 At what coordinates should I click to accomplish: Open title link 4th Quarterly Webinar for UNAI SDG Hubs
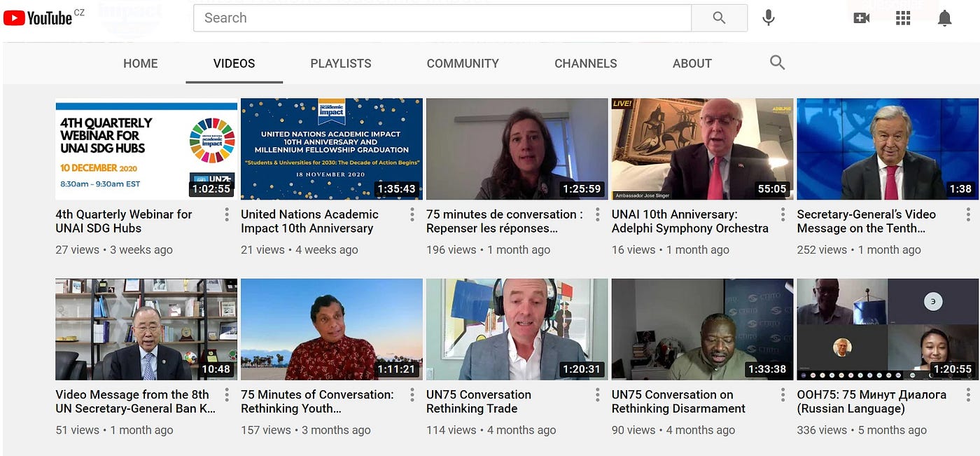[124, 221]
